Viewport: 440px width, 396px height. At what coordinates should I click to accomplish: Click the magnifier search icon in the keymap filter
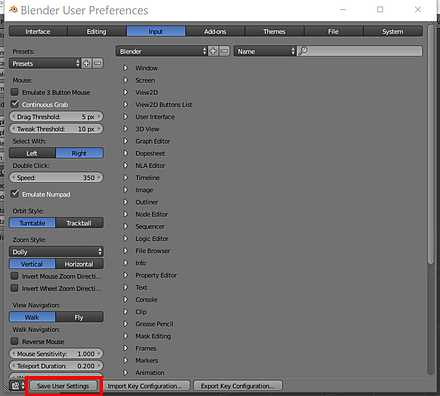click(x=303, y=51)
